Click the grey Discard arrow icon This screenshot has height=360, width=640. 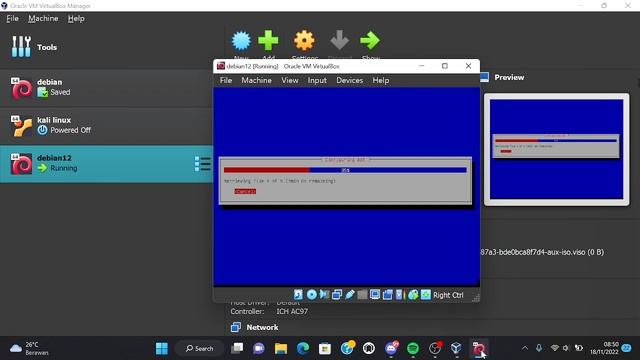click(339, 41)
